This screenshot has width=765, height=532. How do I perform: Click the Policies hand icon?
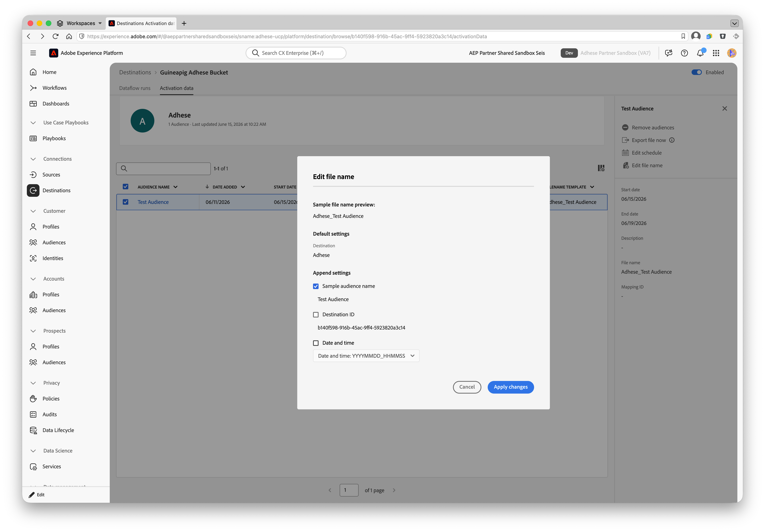33,399
